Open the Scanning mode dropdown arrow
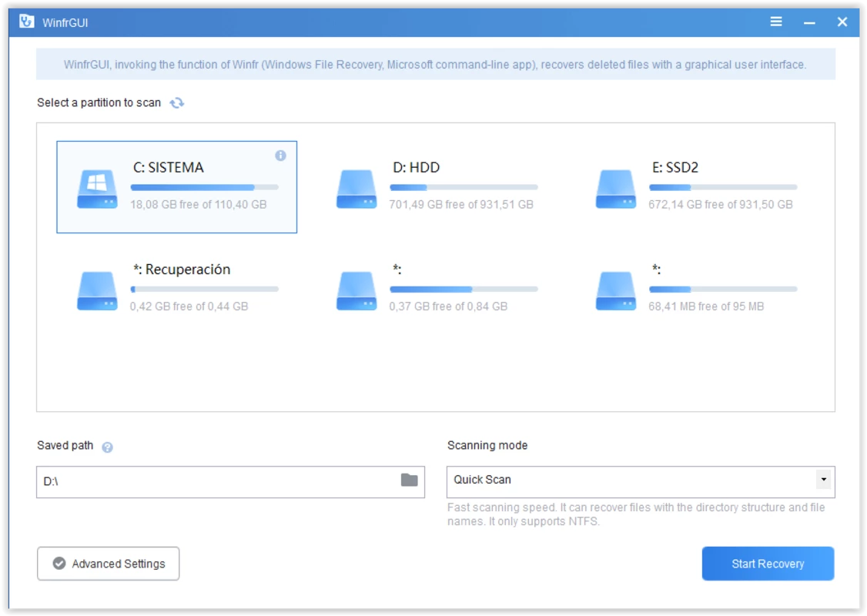This screenshot has height=616, width=867. 823,480
